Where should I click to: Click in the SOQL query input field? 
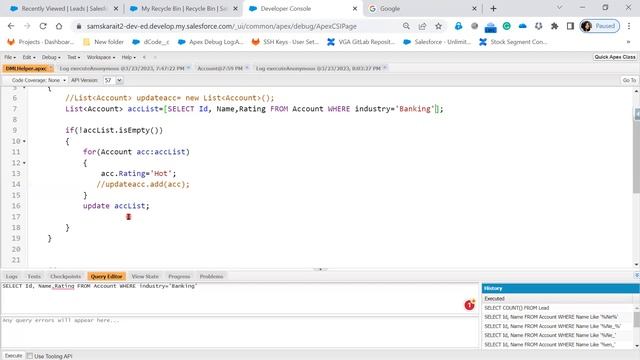pyautogui.click(x=240, y=298)
